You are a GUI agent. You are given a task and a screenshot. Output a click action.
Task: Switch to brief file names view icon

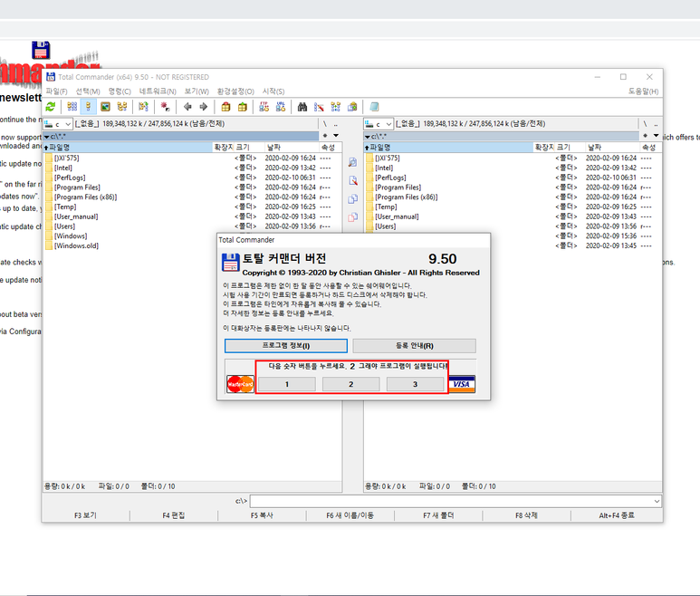click(72, 107)
